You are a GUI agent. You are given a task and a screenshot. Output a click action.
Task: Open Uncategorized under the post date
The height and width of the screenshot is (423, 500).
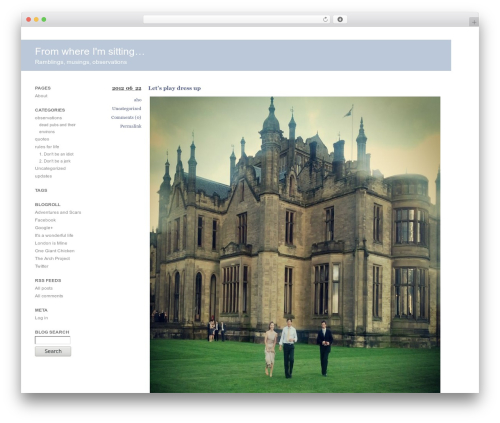pyautogui.click(x=126, y=109)
